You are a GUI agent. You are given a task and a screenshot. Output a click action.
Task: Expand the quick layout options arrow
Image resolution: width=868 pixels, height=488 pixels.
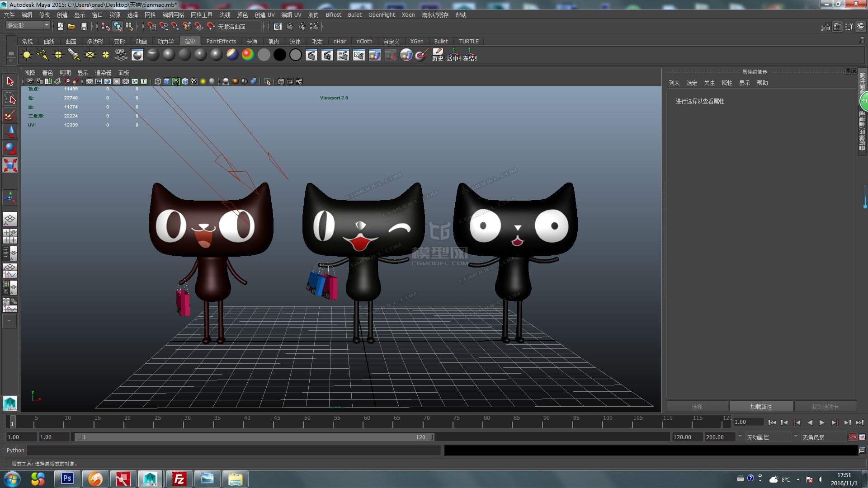[x=9, y=321]
